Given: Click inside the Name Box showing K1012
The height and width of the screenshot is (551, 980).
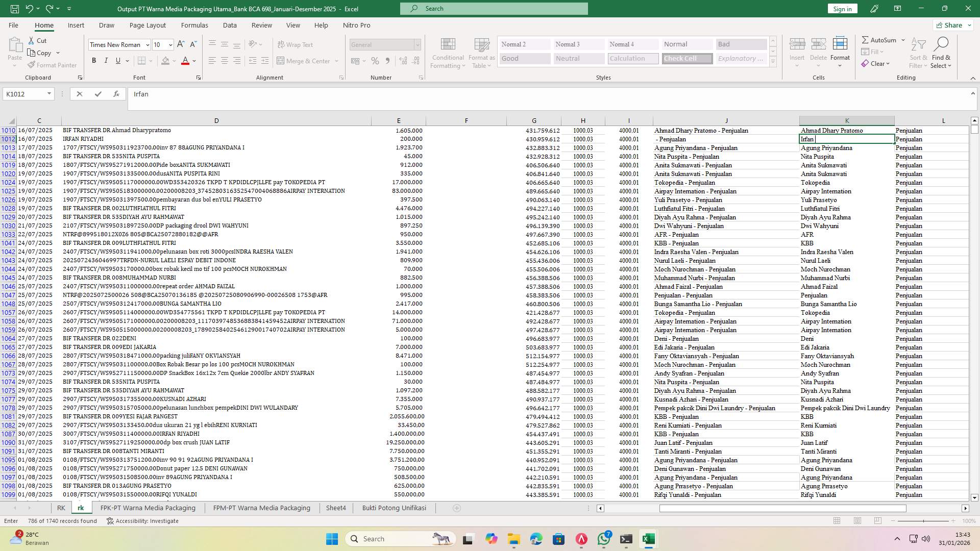Looking at the screenshot, I should tap(24, 94).
